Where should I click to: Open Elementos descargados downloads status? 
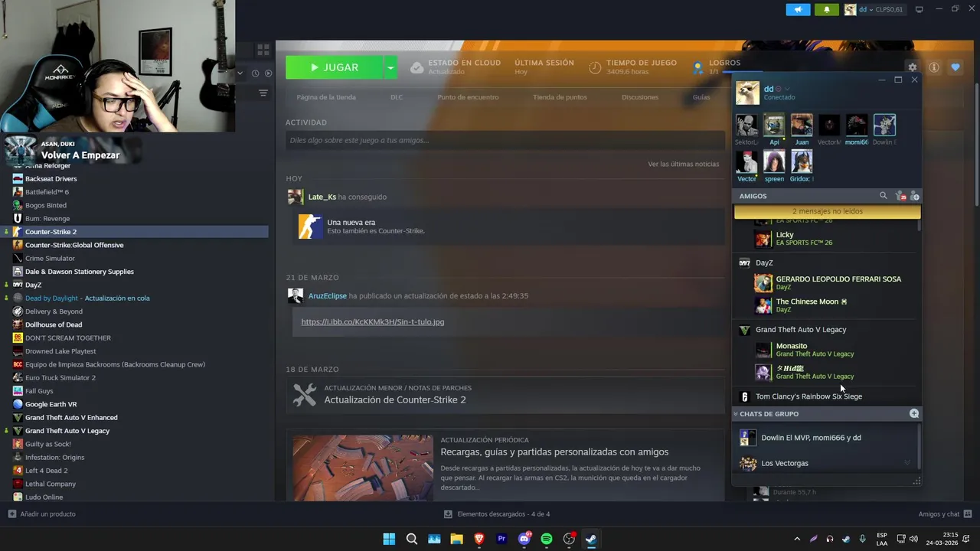pyautogui.click(x=497, y=514)
